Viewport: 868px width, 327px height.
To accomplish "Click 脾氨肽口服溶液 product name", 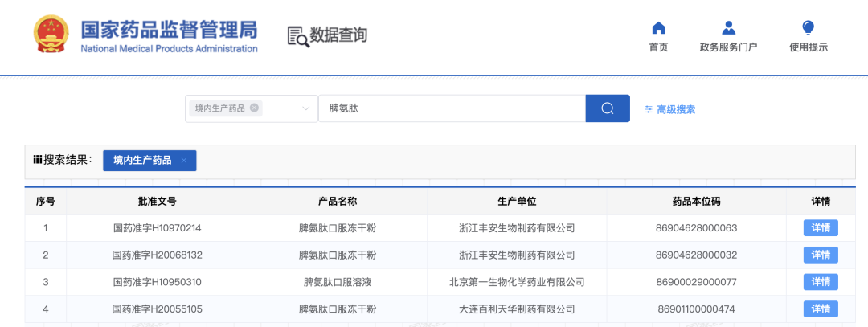I will pyautogui.click(x=338, y=282).
